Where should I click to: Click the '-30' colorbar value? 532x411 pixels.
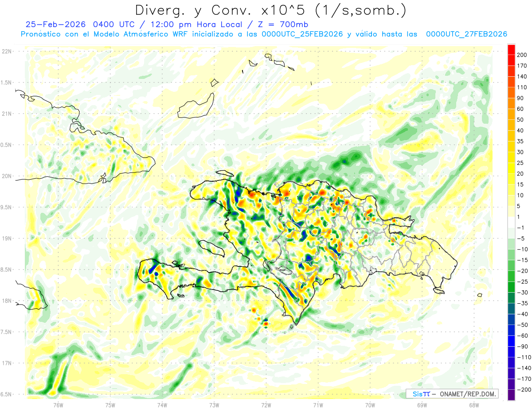click(522, 292)
